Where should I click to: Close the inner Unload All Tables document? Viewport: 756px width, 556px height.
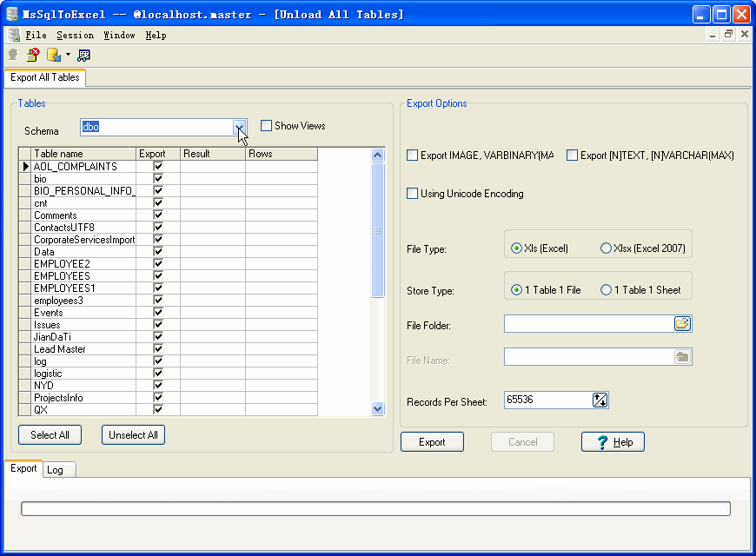(x=745, y=34)
